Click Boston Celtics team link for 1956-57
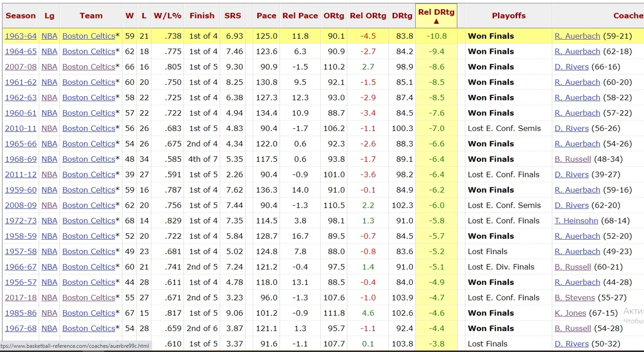This screenshot has width=644, height=352. (x=89, y=282)
